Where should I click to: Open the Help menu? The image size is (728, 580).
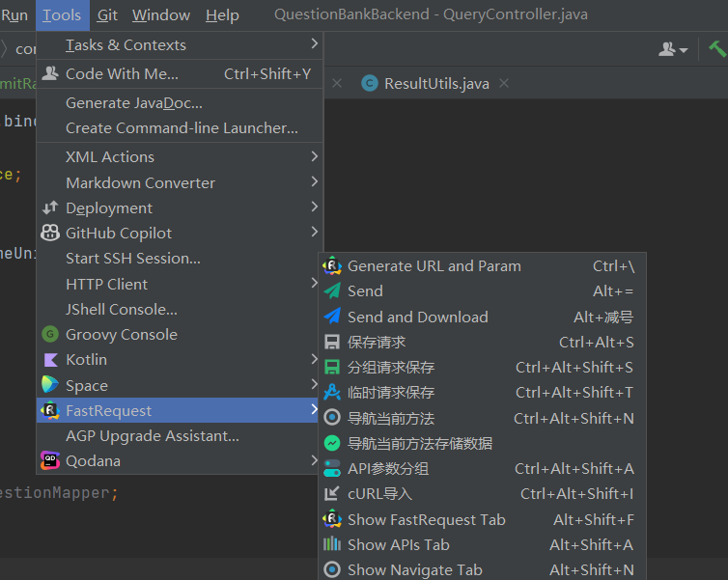222,15
